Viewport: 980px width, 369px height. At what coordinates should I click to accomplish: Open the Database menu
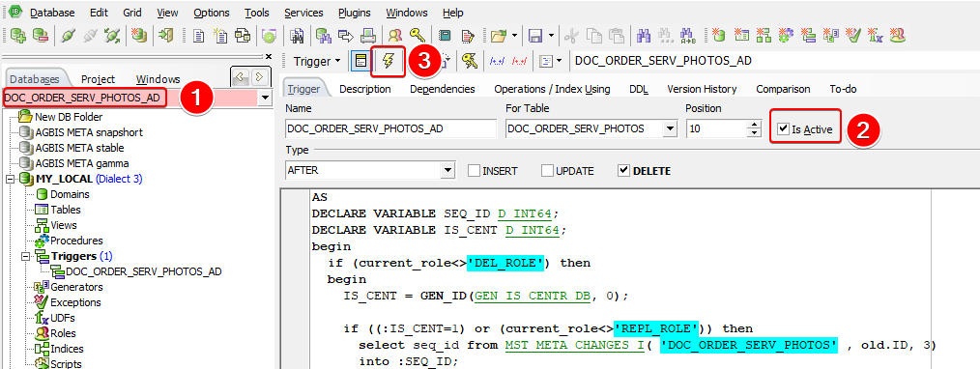point(52,13)
